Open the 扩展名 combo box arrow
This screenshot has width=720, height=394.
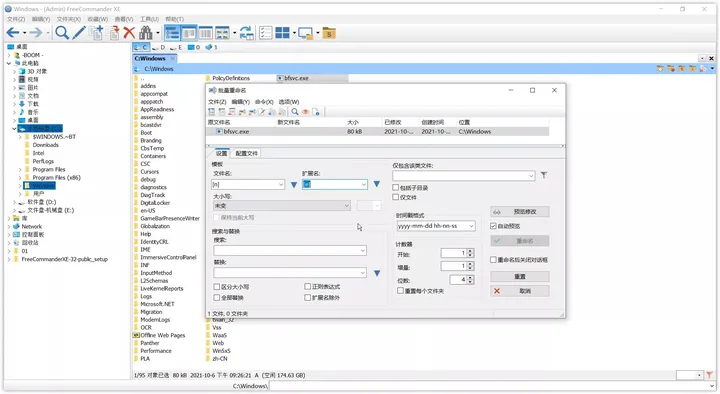pos(363,184)
